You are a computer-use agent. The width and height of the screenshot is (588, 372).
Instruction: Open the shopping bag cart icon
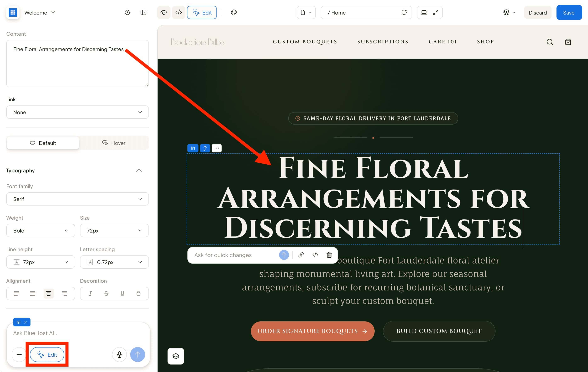click(x=568, y=42)
